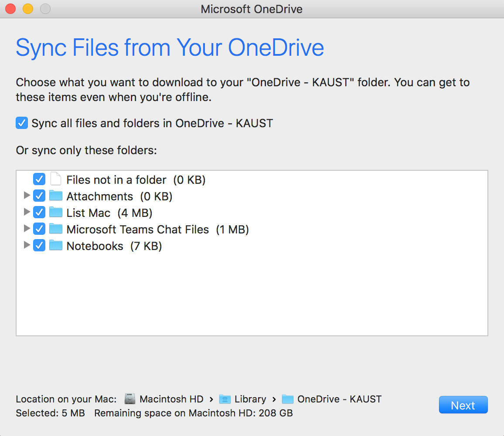Expand the Attachments folder tree

pyautogui.click(x=27, y=196)
